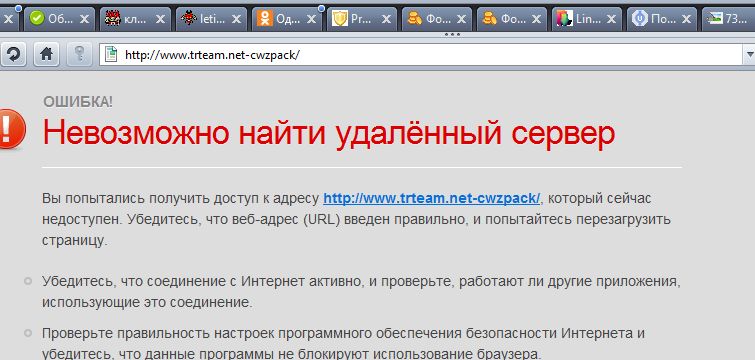This screenshot has height=360, width=755.
Task: Close the Фо... tab beside the Pr... tab
Action: [461, 19]
